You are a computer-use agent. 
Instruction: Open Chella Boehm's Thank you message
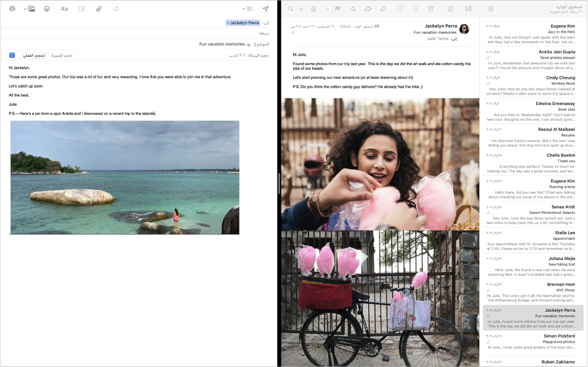tap(533, 164)
